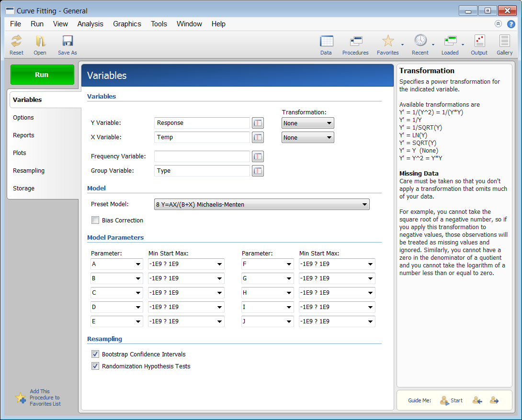
Task: Click the Frequency Variable input field
Action: click(x=202, y=156)
